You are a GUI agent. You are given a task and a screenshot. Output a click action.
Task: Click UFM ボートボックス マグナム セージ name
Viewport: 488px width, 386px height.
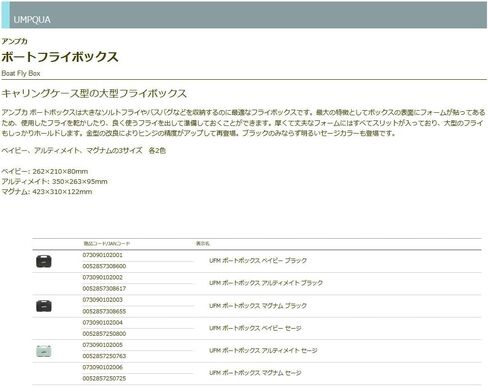coord(255,373)
